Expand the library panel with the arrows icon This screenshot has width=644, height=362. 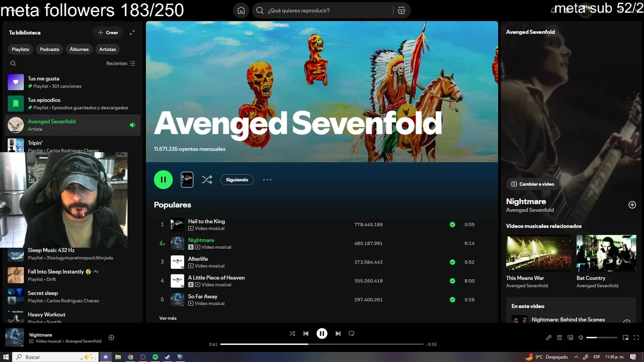[132, 33]
